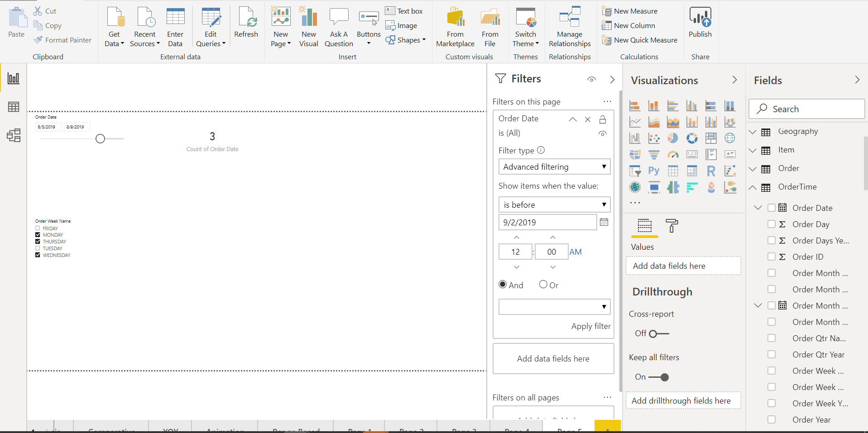Viewport: 868px width, 433px height.
Task: Switch to Model view in left sidebar
Action: point(14,135)
